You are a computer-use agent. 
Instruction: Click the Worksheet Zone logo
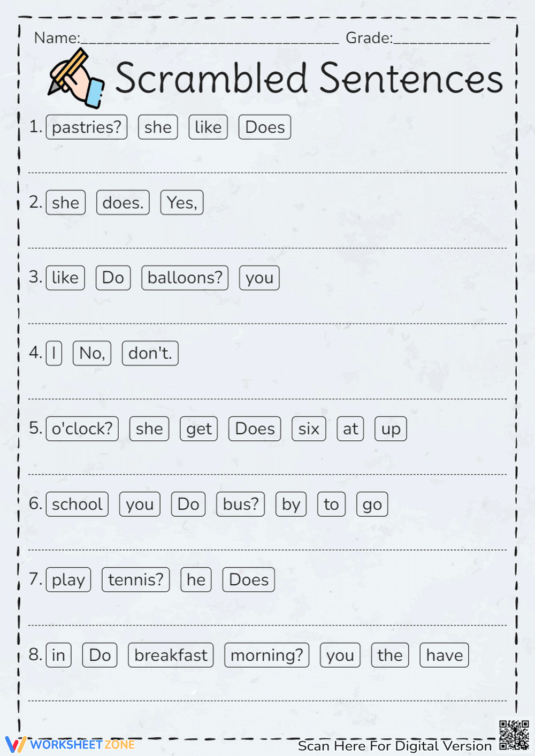coord(70,744)
